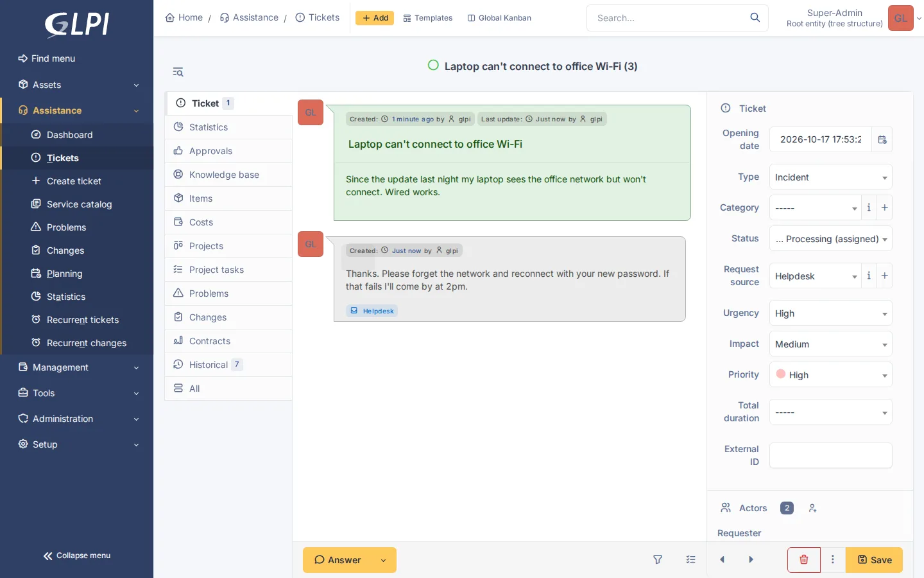The width and height of the screenshot is (924, 578).
Task: Expand the Assets sidebar menu
Action: click(77, 85)
